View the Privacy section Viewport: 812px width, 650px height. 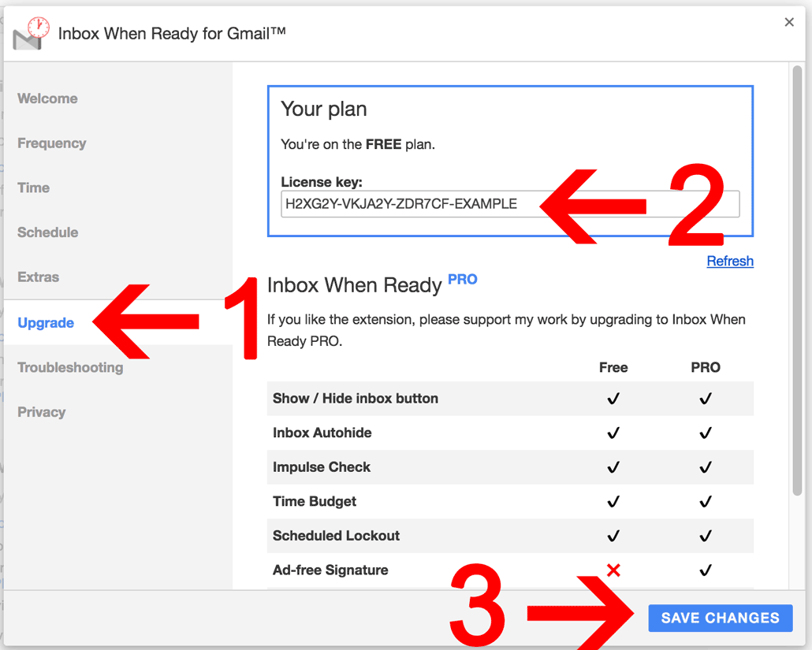click(42, 412)
